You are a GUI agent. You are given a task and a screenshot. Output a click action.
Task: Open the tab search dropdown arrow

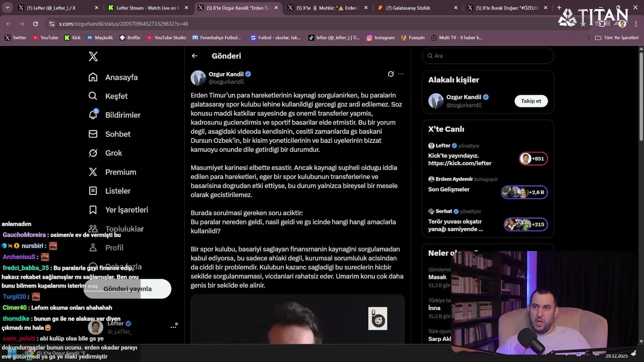coord(7,8)
